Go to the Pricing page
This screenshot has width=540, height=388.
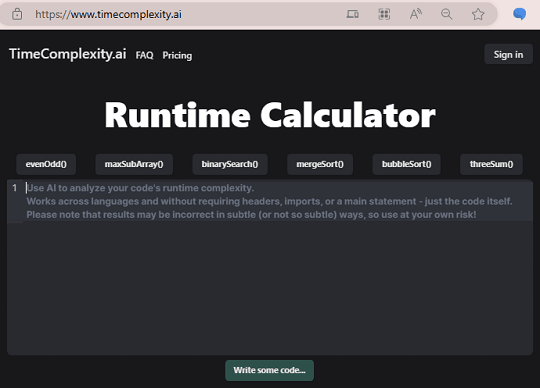coord(177,55)
